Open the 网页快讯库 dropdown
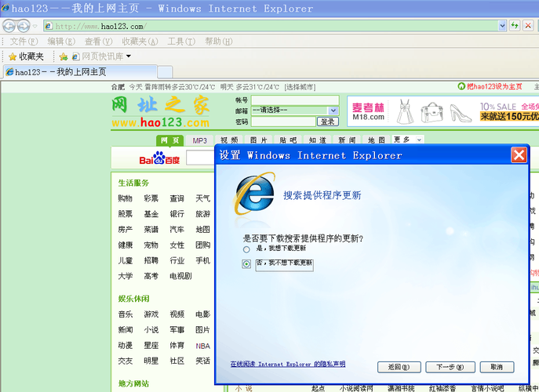Image resolution: width=539 pixels, height=392 pixels. pos(101,56)
